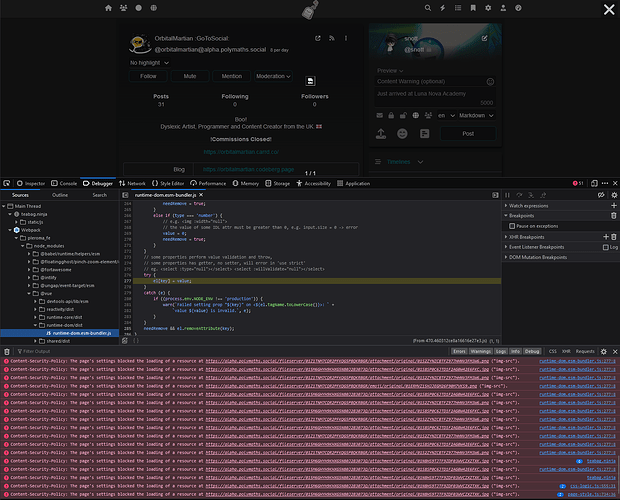620x500 pixels.
Task: Submit with the Post button
Action: 468,134
